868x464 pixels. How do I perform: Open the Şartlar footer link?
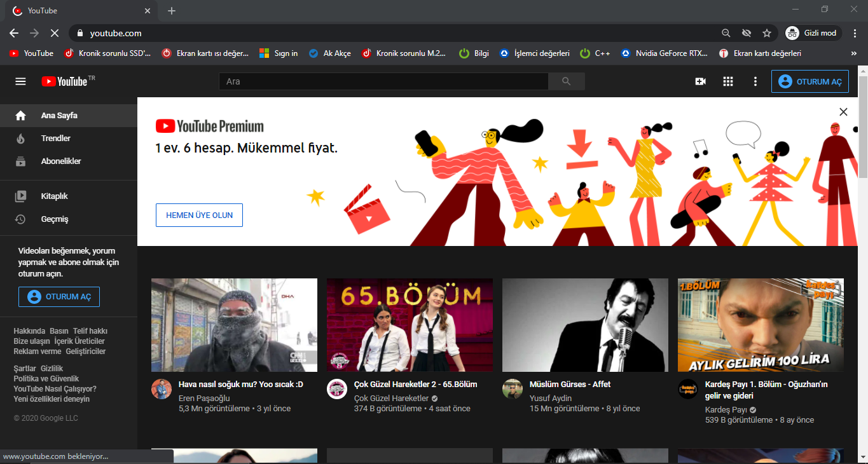coord(25,369)
